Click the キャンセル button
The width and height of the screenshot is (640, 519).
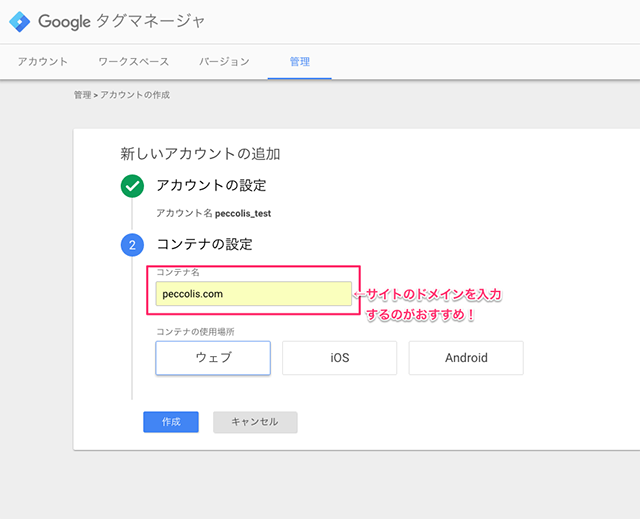(x=255, y=422)
